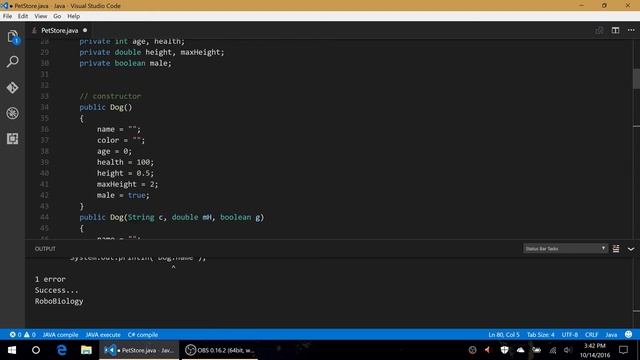Open the Status Bar Tasks output channel dropdown
Image resolution: width=640 pixels, height=360 pixels.
[565, 249]
